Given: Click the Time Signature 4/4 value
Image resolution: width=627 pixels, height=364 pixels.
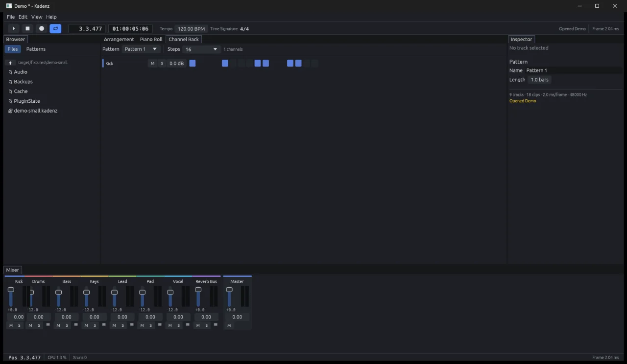Looking at the screenshot, I should tap(244, 29).
